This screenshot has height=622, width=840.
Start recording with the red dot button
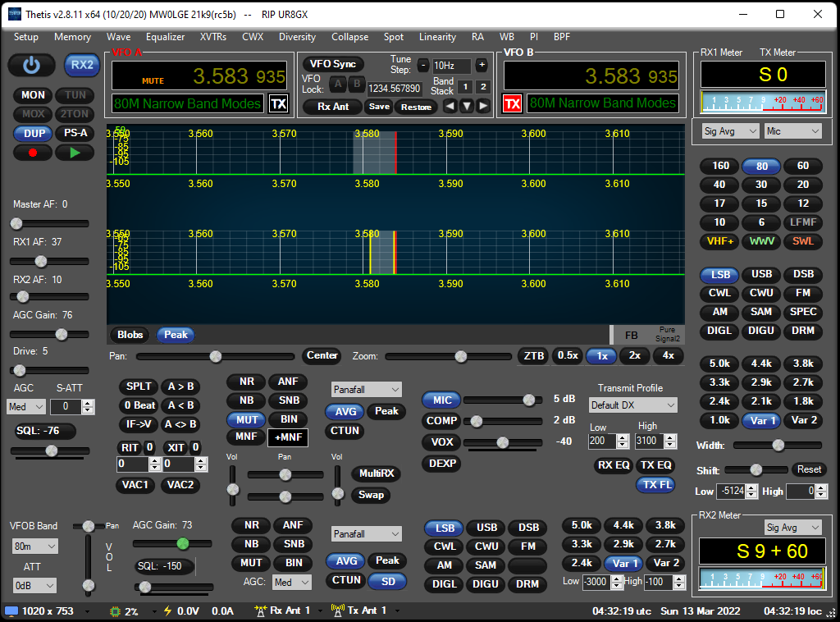(33, 153)
